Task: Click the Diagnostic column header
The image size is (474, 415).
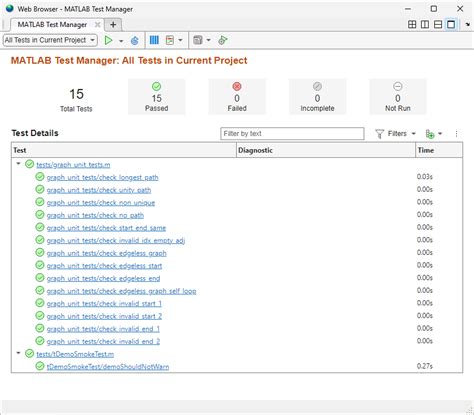Action: pyautogui.click(x=326, y=150)
